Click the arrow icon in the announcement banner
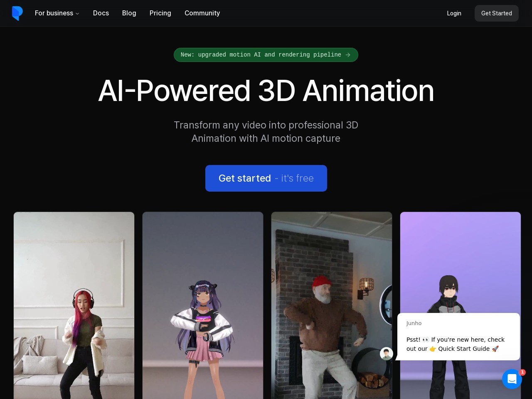This screenshot has width=532, height=399. click(348, 55)
